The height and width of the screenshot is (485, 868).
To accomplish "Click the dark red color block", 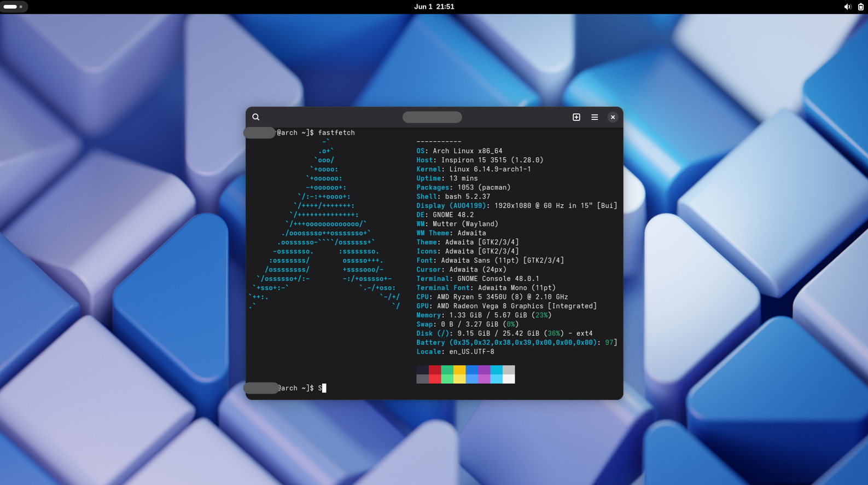I will tap(435, 370).
